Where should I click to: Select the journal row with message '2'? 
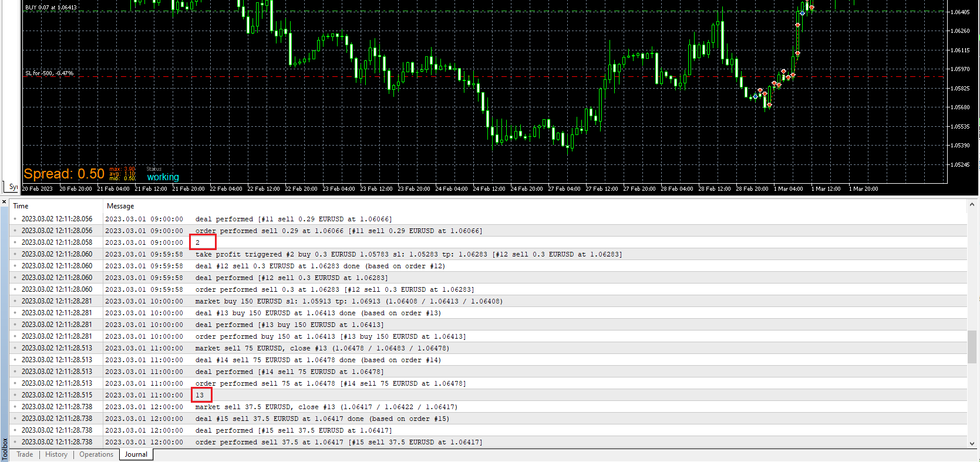pyautogui.click(x=489, y=242)
